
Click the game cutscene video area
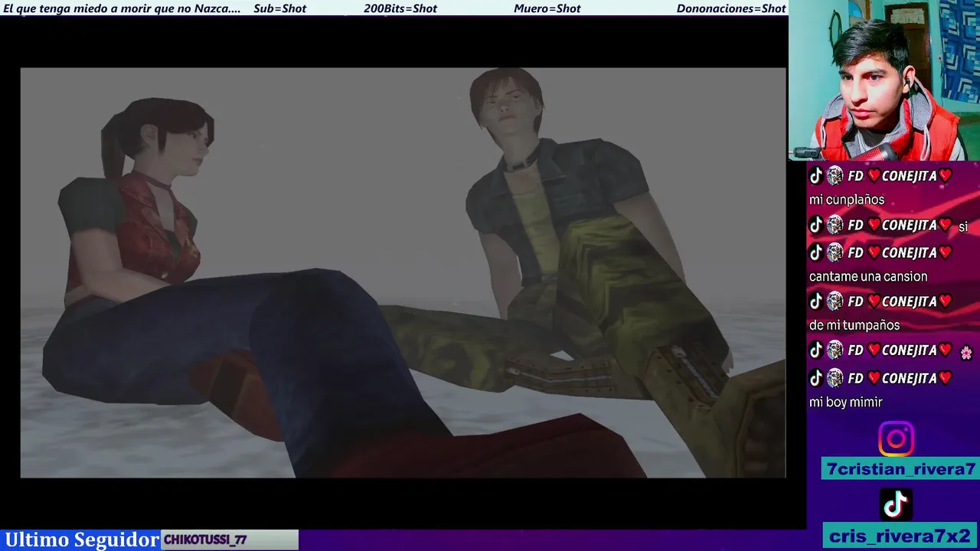coord(403,272)
